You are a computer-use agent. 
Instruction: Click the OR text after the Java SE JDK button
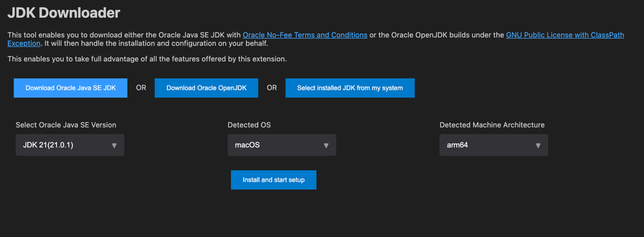(x=141, y=88)
